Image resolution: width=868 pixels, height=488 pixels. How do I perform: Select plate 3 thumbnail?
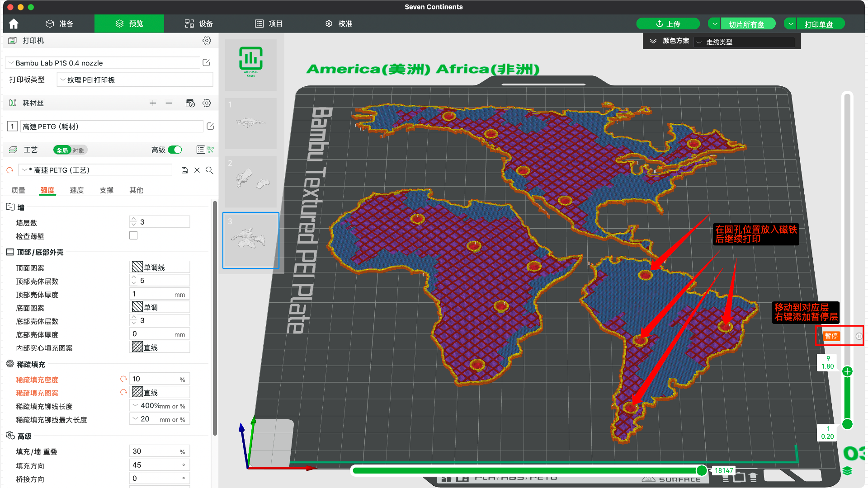[x=251, y=240]
